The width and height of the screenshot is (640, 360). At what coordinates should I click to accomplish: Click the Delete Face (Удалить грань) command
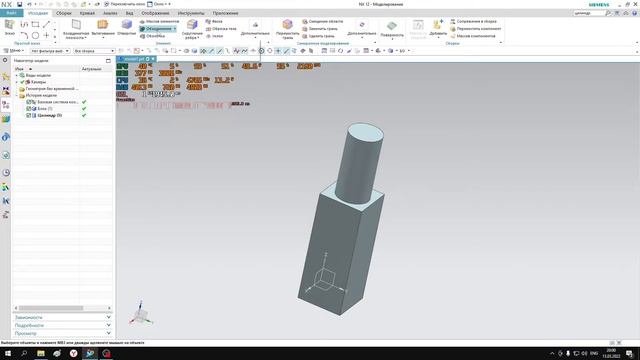point(318,36)
